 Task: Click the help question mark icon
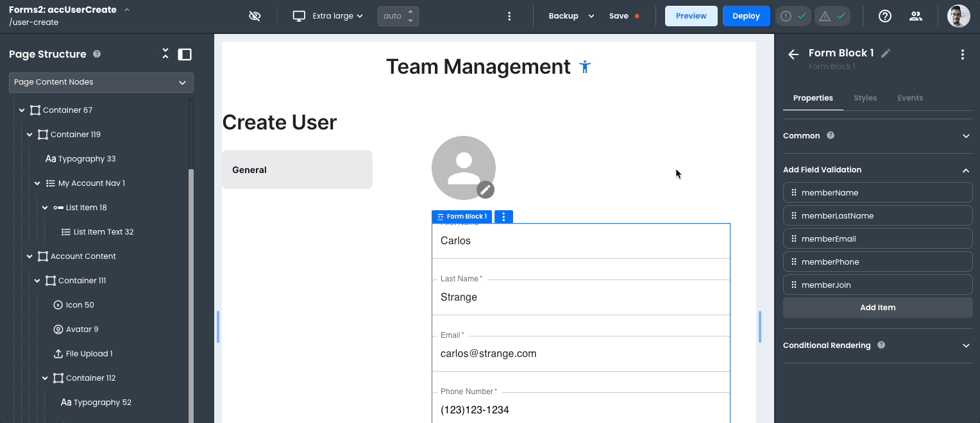[x=885, y=16]
